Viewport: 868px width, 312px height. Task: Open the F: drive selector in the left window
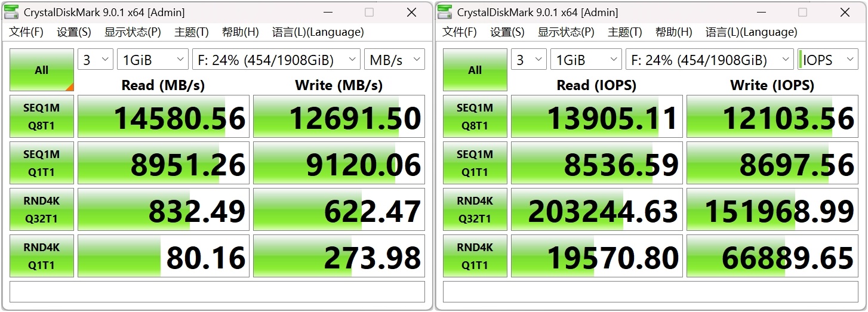pos(276,60)
